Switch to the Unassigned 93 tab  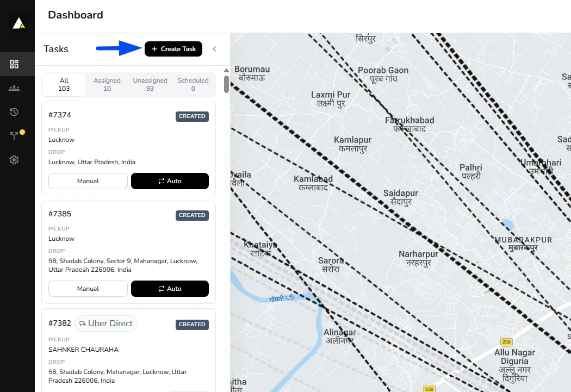(150, 84)
